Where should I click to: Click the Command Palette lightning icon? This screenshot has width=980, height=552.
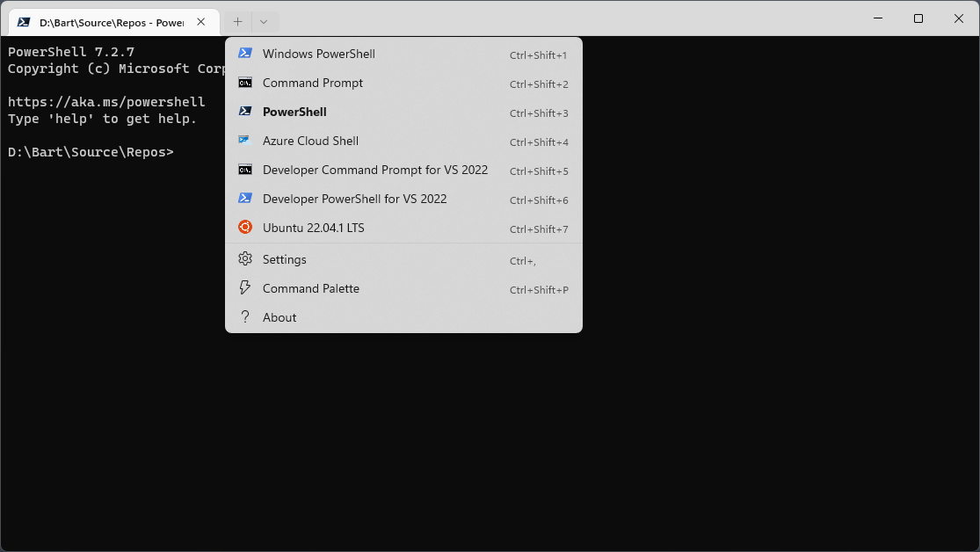(x=244, y=287)
